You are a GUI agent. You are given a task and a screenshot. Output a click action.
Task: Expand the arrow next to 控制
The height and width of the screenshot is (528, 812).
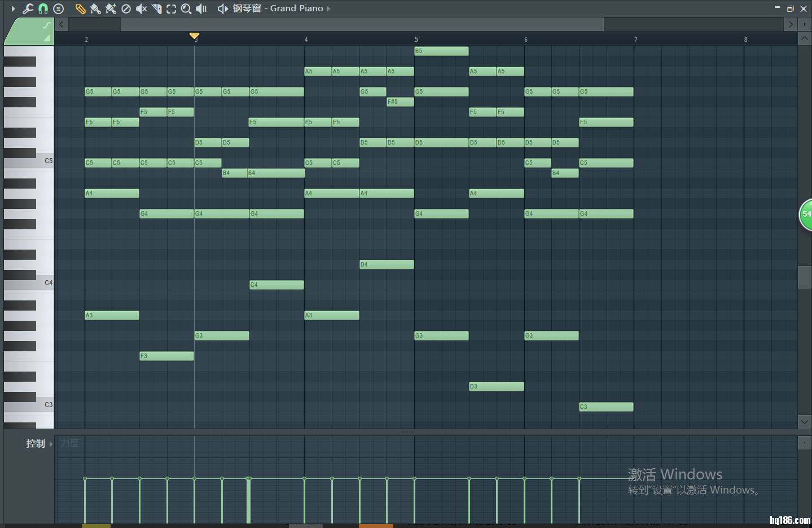(x=51, y=444)
